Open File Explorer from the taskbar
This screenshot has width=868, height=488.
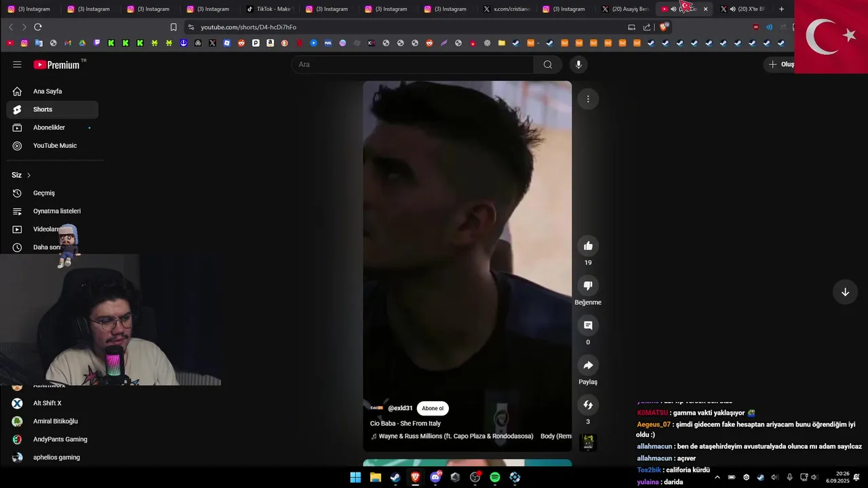pos(376,477)
